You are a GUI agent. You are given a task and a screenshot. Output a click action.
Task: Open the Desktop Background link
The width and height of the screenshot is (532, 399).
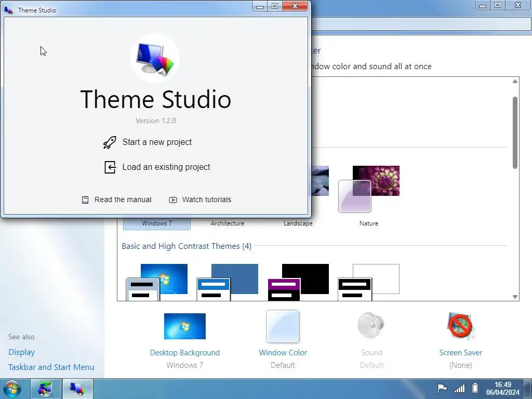point(185,353)
